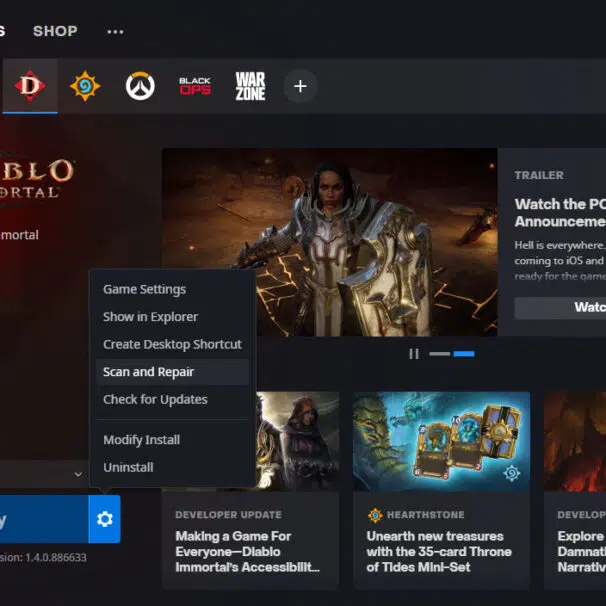Select Check for Updates
The image size is (606, 606).
coord(172,399)
